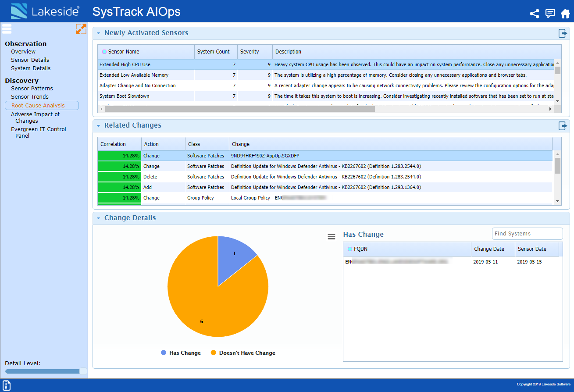
Task: Open pie chart hamburger context menu
Action: (332, 236)
